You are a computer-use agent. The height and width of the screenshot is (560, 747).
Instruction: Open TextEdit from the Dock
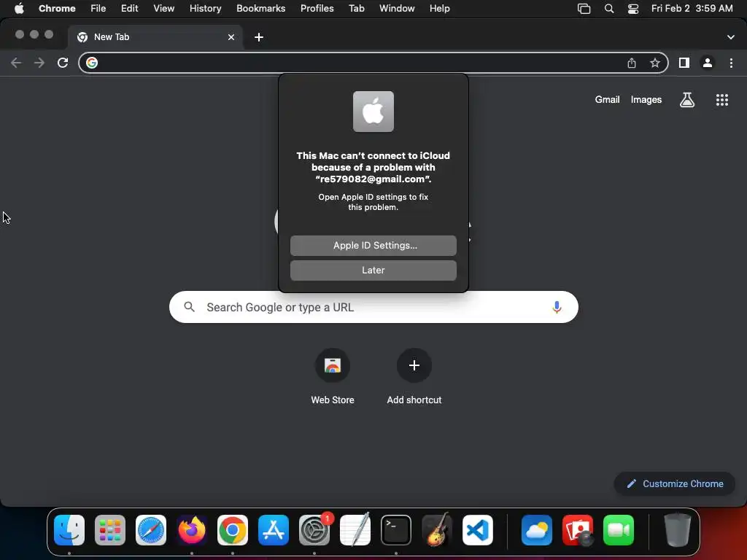point(355,530)
